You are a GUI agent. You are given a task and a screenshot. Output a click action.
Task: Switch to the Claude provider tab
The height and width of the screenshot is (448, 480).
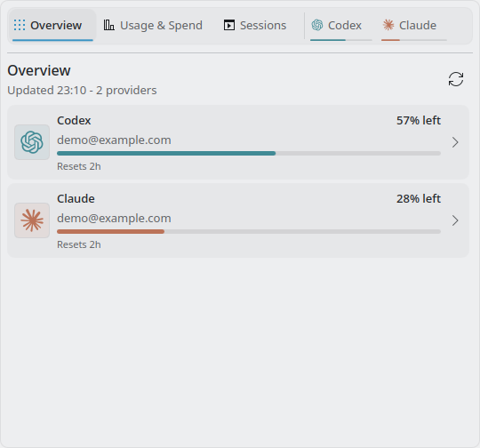pos(413,26)
